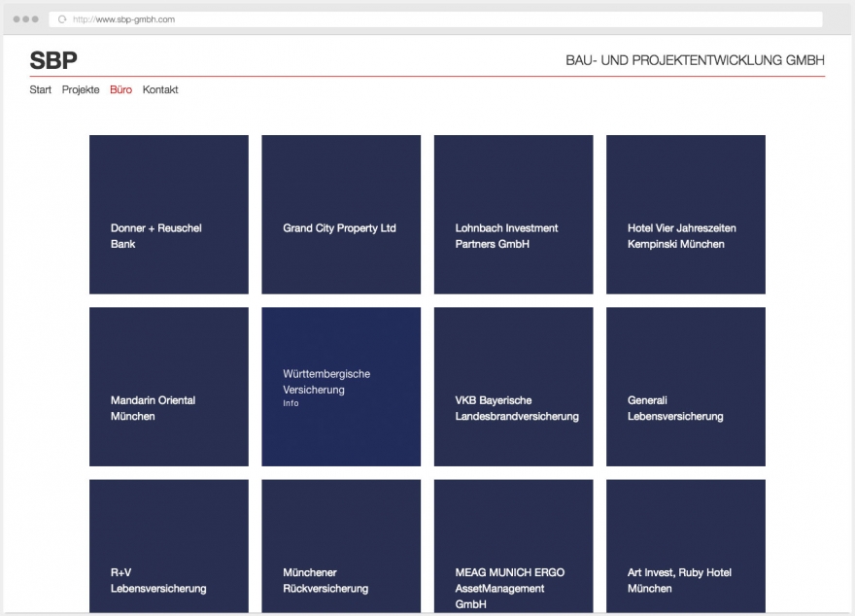This screenshot has width=855, height=616.
Task: Click the Württembergische Versicherung tile title
Action: tap(326, 382)
